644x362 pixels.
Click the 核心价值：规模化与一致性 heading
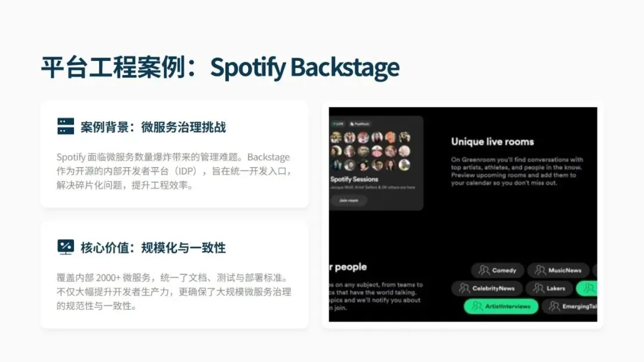tap(153, 247)
